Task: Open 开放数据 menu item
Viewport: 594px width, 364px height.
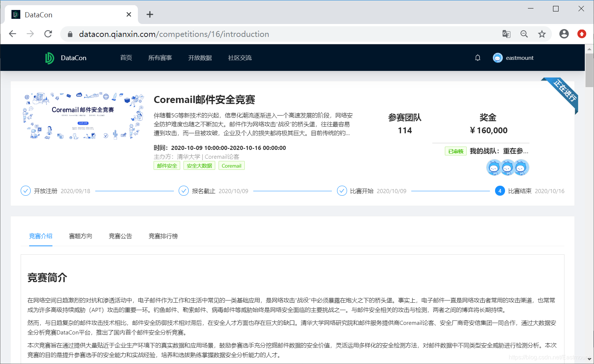Action: click(200, 58)
